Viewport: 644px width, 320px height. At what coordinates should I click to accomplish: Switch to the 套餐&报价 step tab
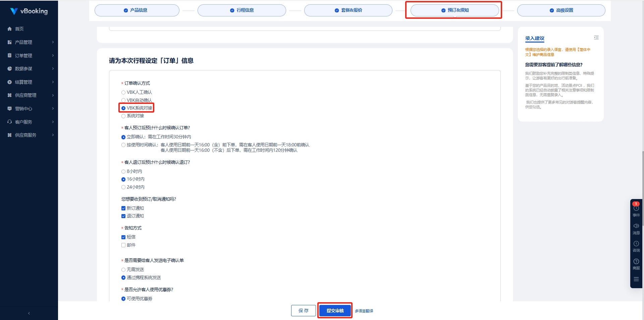point(348,10)
